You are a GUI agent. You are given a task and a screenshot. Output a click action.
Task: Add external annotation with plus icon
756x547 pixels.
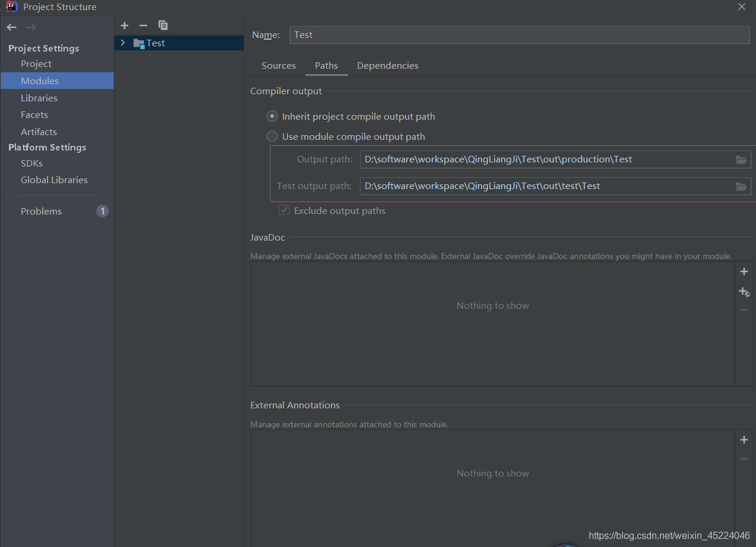(744, 440)
